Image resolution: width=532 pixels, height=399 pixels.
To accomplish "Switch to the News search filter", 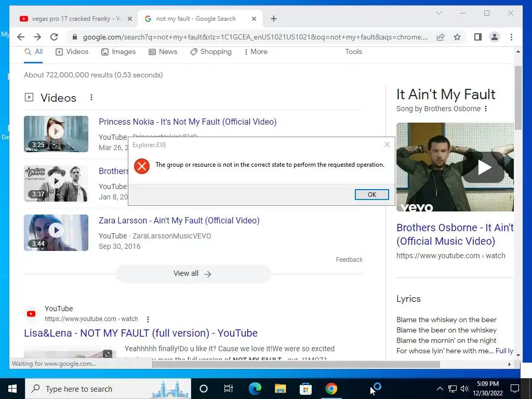I will coord(163,52).
